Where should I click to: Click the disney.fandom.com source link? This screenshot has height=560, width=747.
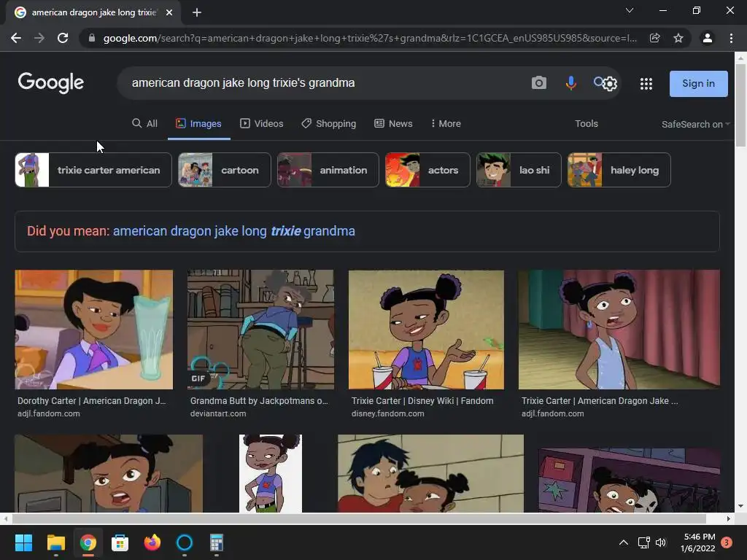[x=388, y=414]
